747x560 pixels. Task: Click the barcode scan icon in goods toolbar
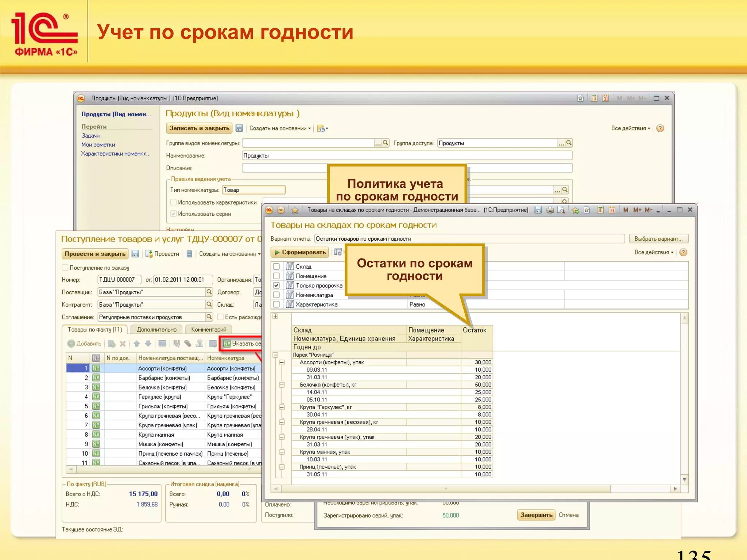[177, 343]
